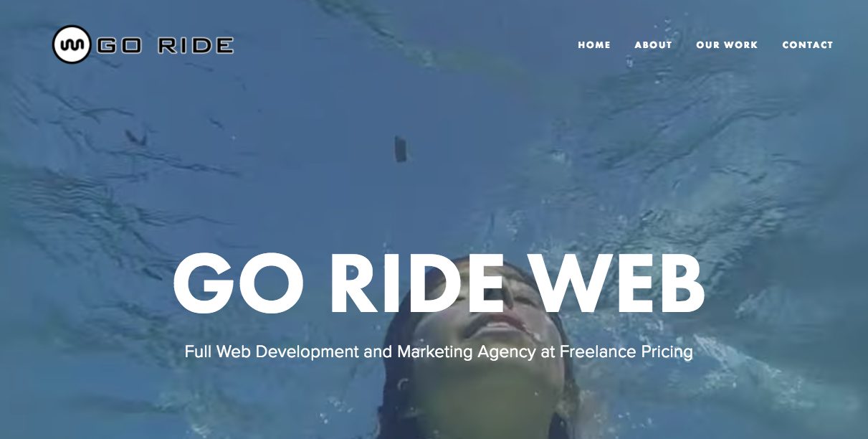Click the word RIDE in header logo
868x439 pixels.
click(195, 45)
